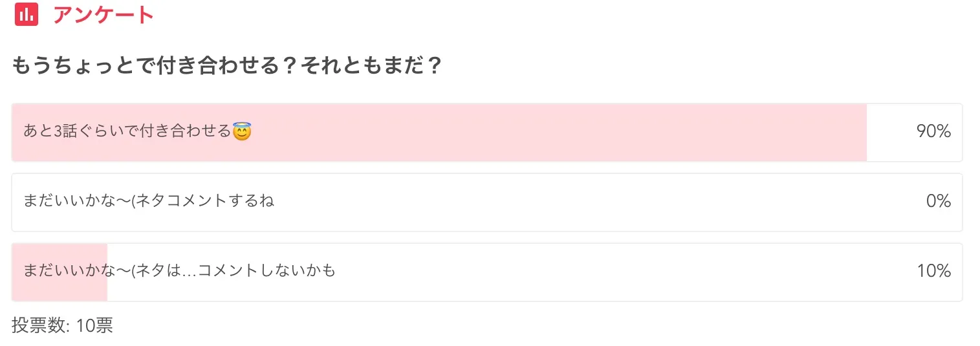The image size is (980, 346).
Task: Click the short pink bar of the 10% option
Action: point(58,288)
